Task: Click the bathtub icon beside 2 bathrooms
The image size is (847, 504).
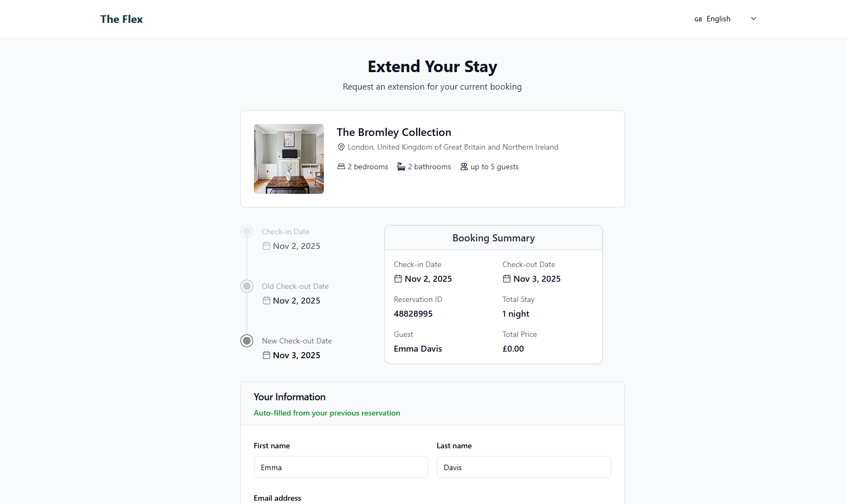Action: coord(401,166)
